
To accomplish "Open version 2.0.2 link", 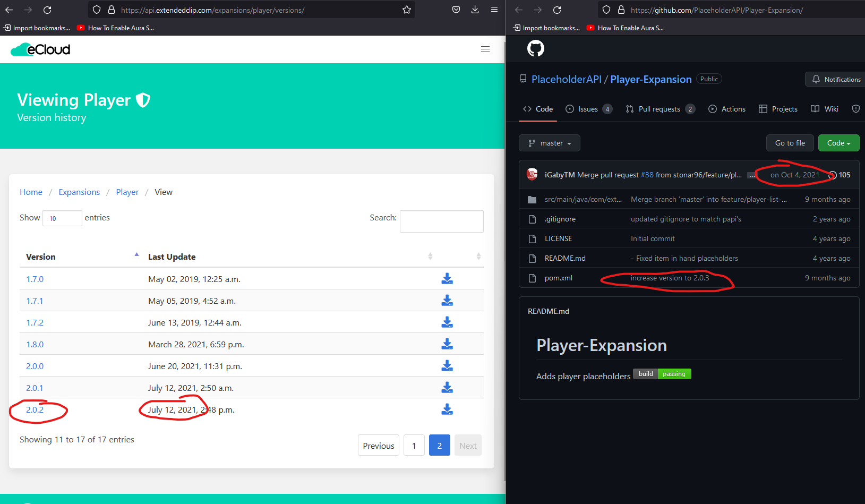I will point(35,410).
